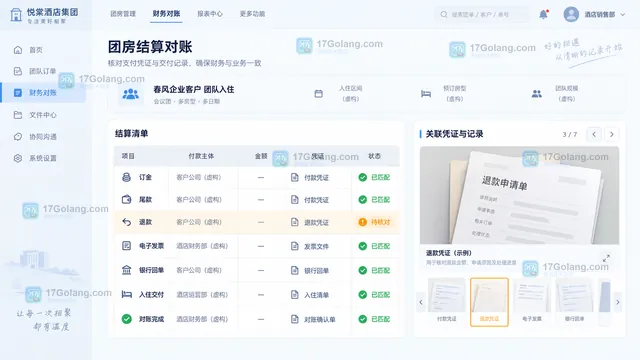Viewport: 640px width, 360px height.
Task: Click the 待核对 status in 退款 row
Action: 374,222
